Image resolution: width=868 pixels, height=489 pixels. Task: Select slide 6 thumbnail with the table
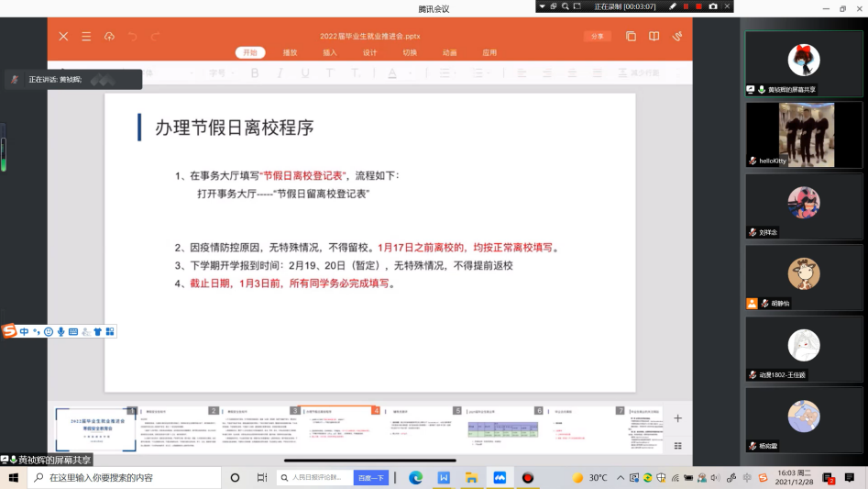tap(503, 429)
